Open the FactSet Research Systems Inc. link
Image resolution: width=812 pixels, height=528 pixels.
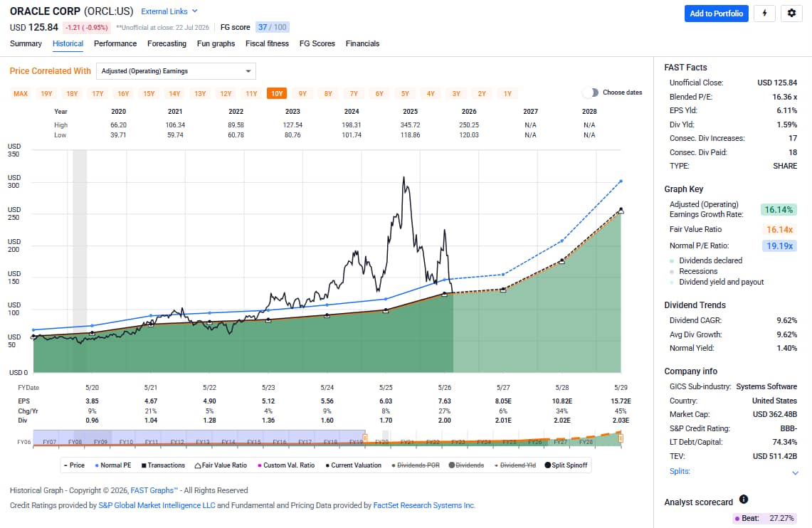pos(424,505)
